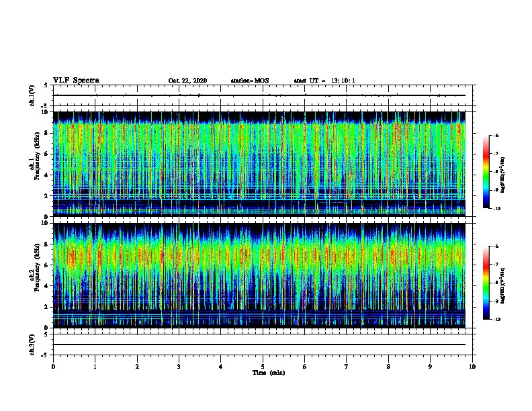
Task: Click the "-10" label on ch.2 color bar
Action: click(x=496, y=320)
